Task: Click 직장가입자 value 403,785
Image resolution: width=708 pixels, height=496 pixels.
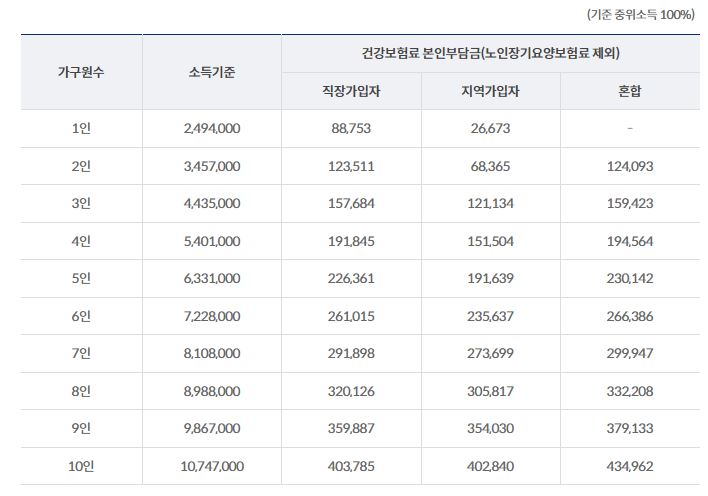Action: tap(351, 466)
